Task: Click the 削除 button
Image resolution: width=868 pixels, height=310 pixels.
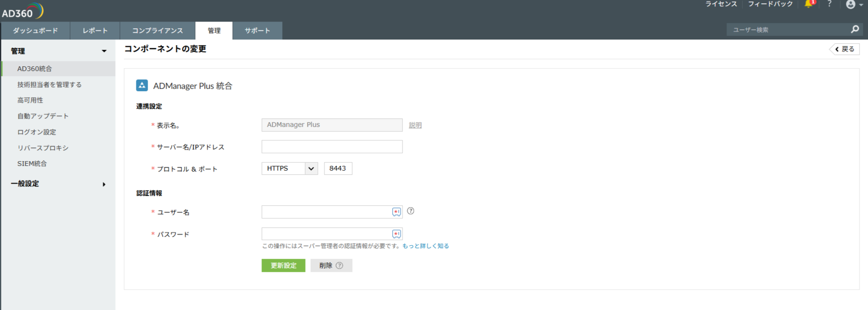Action: coord(331,265)
